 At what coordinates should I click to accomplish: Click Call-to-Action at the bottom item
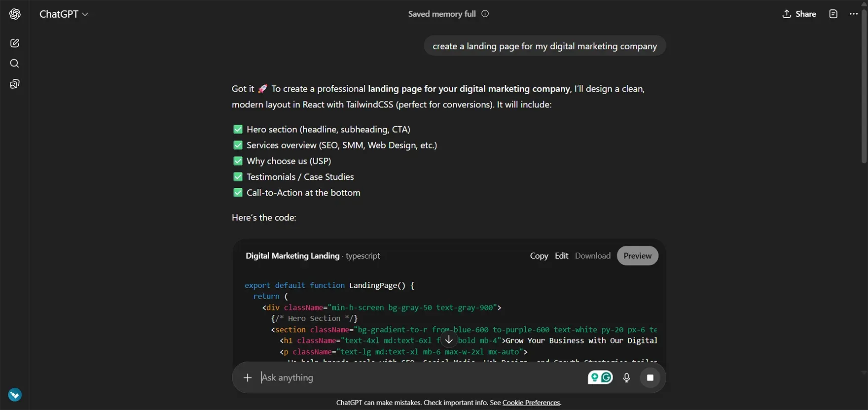point(296,192)
